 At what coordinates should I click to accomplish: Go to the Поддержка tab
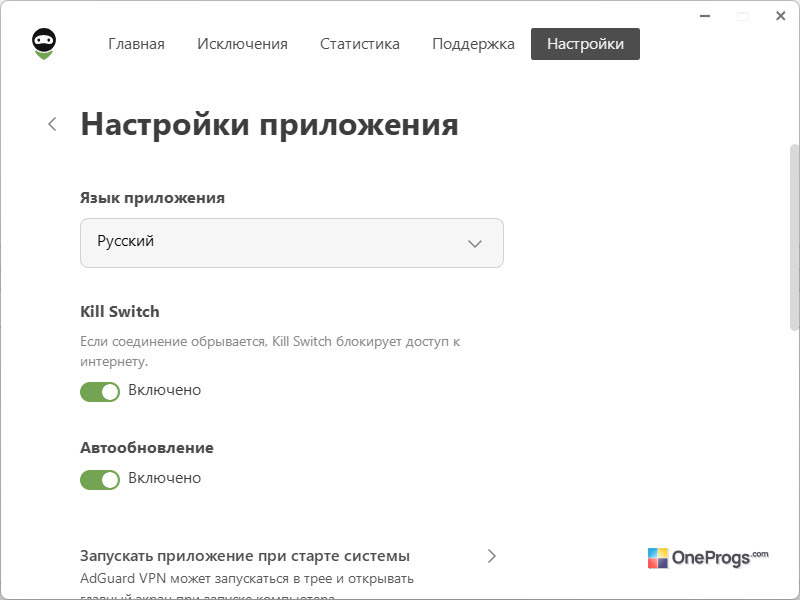click(473, 44)
